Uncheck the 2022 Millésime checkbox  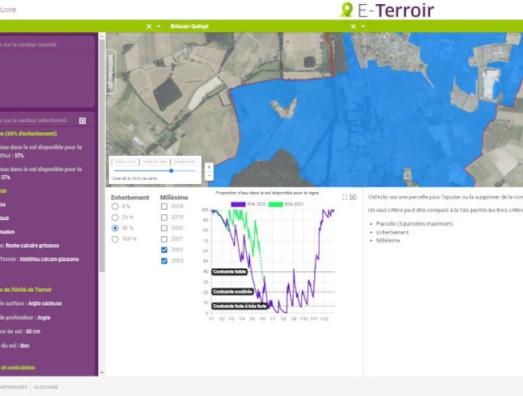[x=164, y=250]
